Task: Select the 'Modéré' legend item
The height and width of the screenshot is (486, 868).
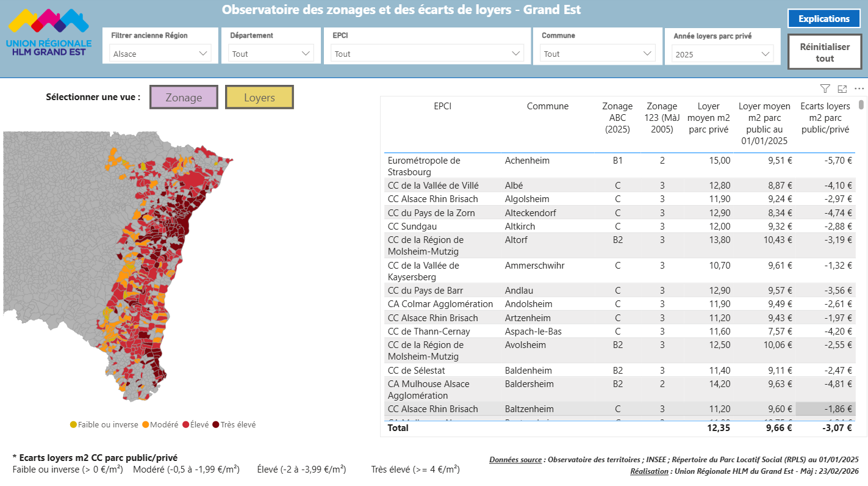Action: coord(146,424)
